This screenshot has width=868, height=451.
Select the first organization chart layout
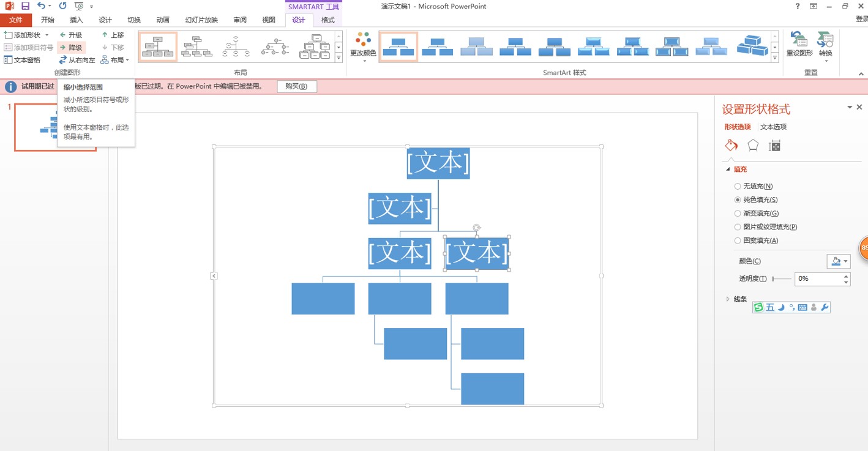pos(158,47)
